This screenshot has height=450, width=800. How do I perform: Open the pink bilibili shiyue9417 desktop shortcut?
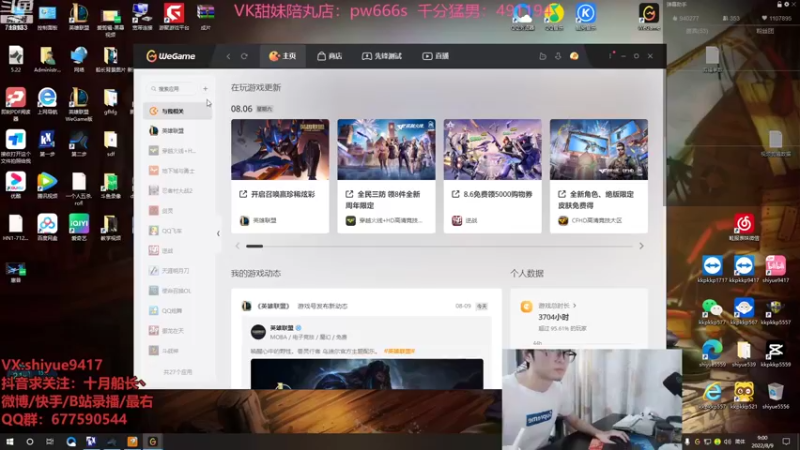(x=776, y=269)
